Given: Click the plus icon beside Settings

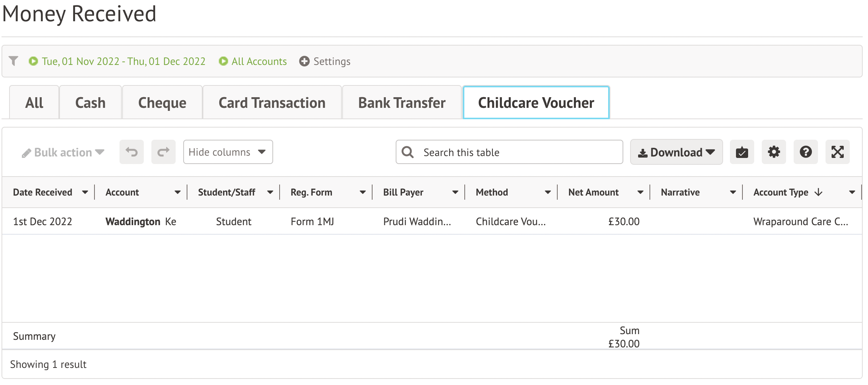Looking at the screenshot, I should tap(304, 61).
